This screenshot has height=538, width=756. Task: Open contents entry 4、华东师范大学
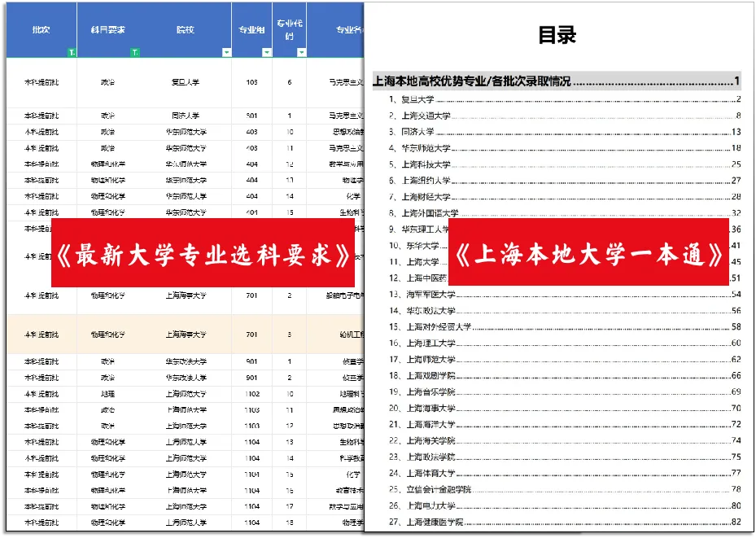coord(565,148)
